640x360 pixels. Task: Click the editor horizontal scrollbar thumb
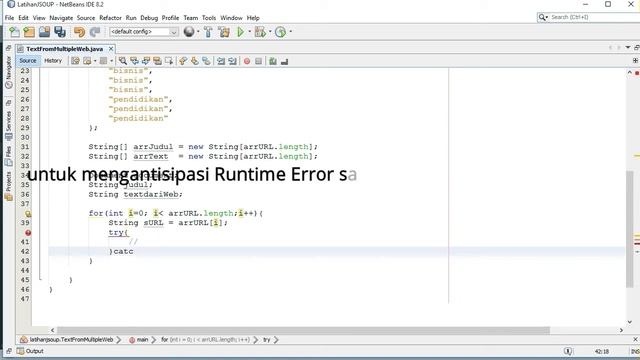click(303, 330)
